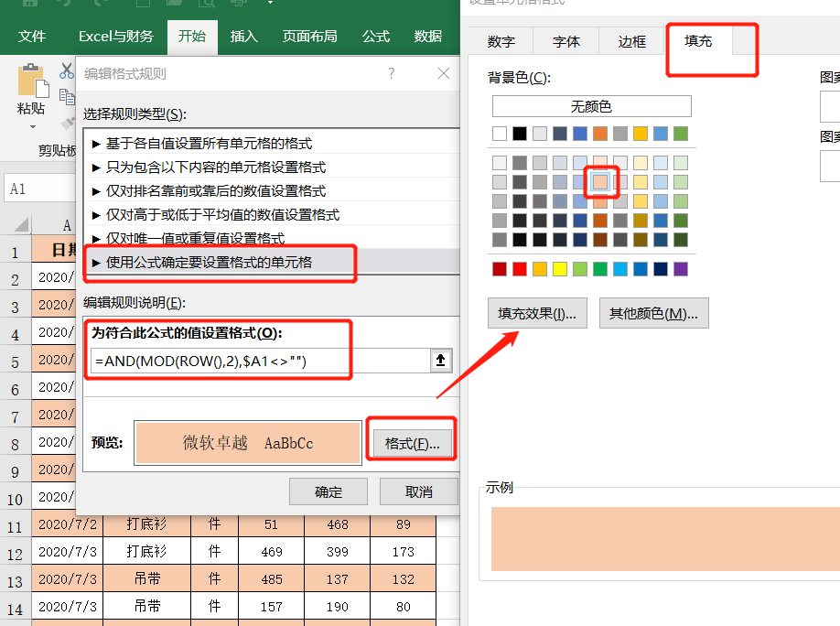Open the 公式 ribbon tab

coord(375,37)
